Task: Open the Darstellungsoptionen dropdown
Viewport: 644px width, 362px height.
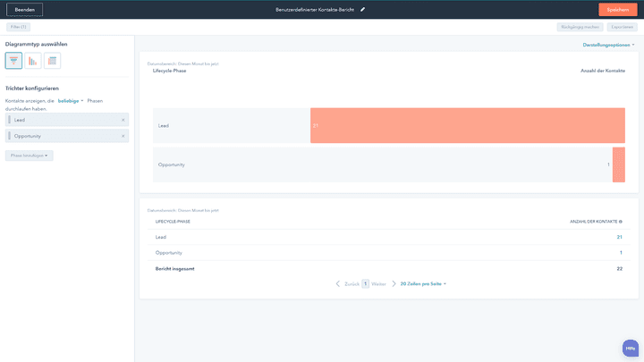Action: (608, 44)
